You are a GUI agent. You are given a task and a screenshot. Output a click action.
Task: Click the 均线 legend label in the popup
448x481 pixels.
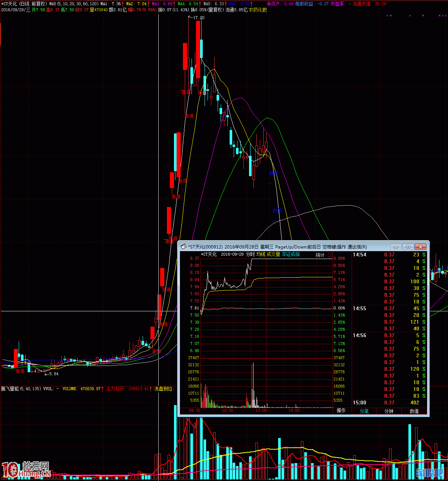(x=261, y=255)
